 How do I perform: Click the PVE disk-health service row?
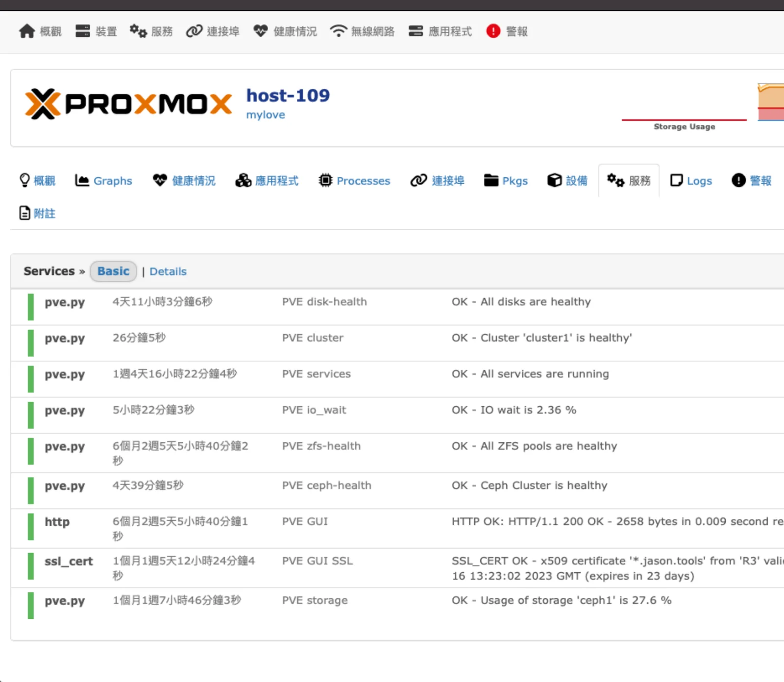(397, 307)
